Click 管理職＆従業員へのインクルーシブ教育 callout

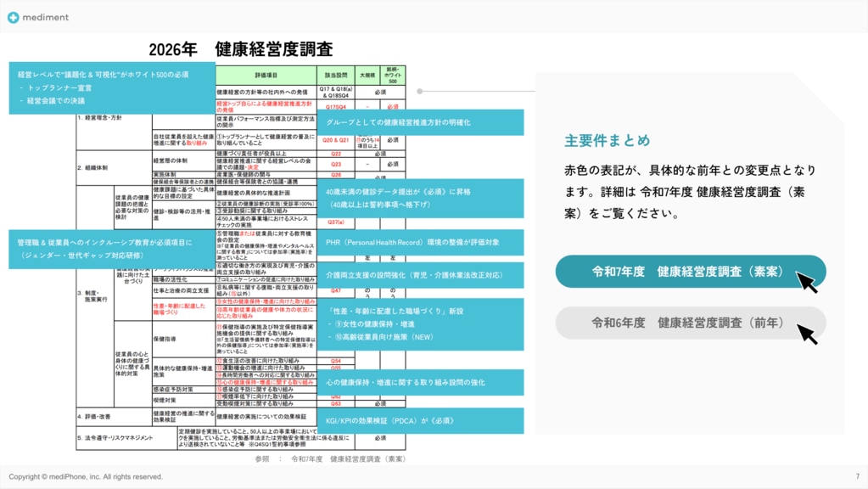112,250
